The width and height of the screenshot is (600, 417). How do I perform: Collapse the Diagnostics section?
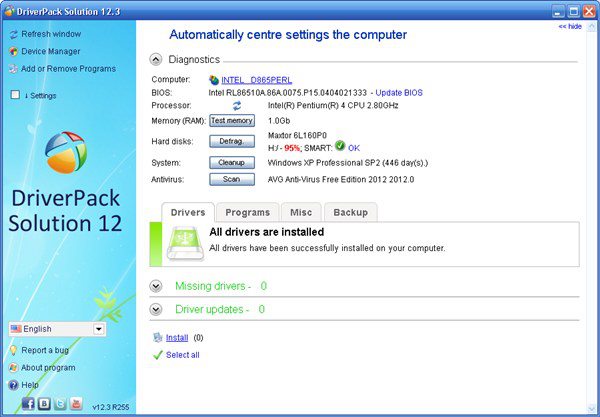(x=155, y=59)
